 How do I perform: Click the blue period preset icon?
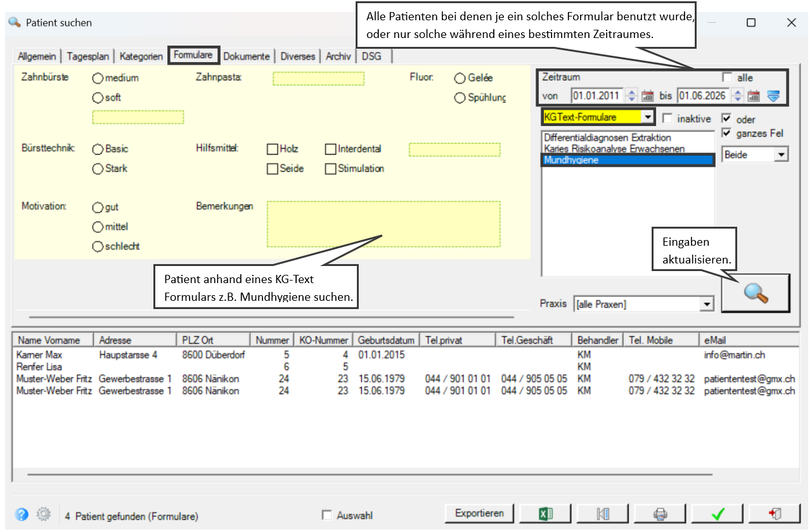pos(773,96)
